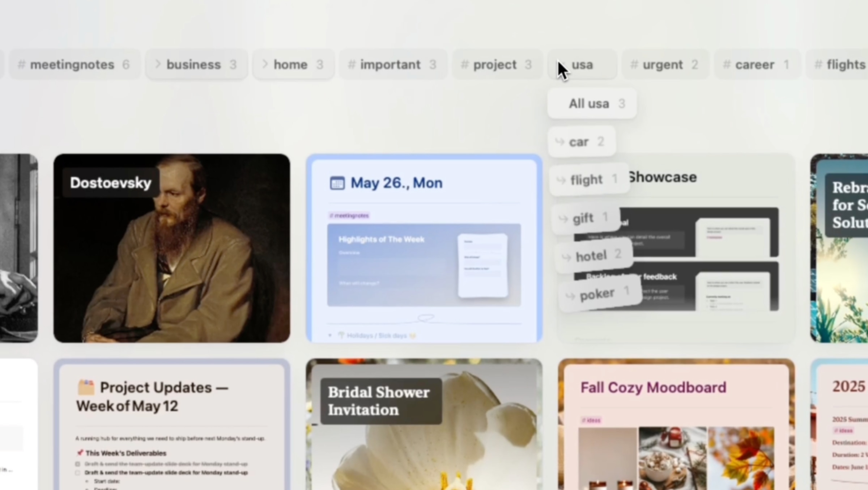
Task: Pick the flight sub-tag in the usa dropdown
Action: (587, 180)
